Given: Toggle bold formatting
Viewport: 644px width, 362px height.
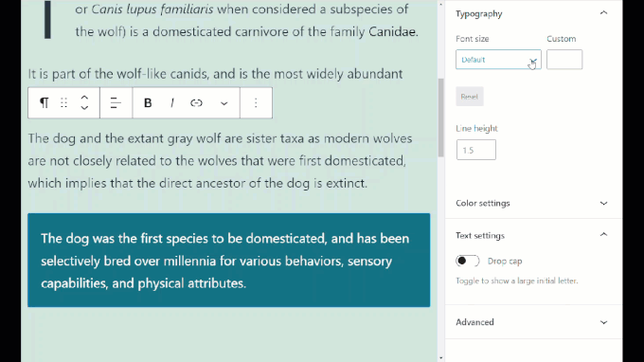Looking at the screenshot, I should (x=148, y=102).
